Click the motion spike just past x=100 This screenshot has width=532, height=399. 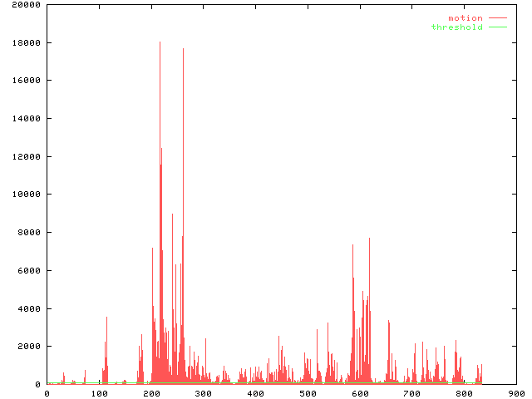106,318
